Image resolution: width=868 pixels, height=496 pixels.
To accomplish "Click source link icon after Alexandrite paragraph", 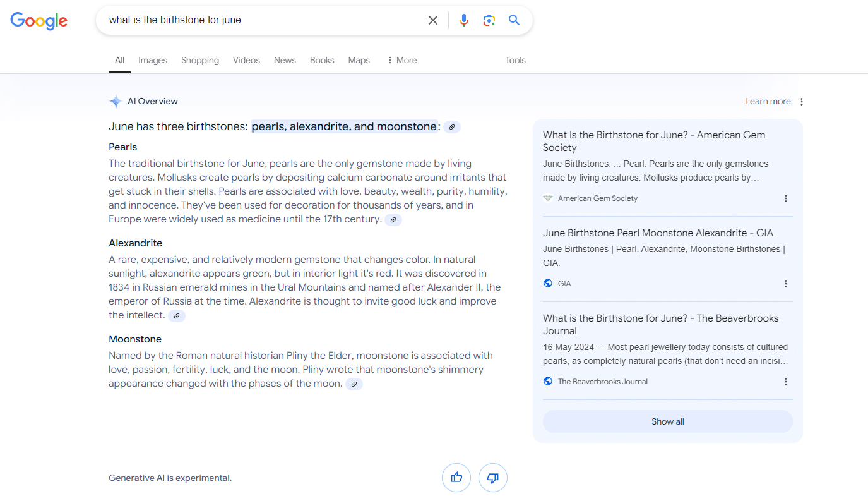I will point(177,316).
